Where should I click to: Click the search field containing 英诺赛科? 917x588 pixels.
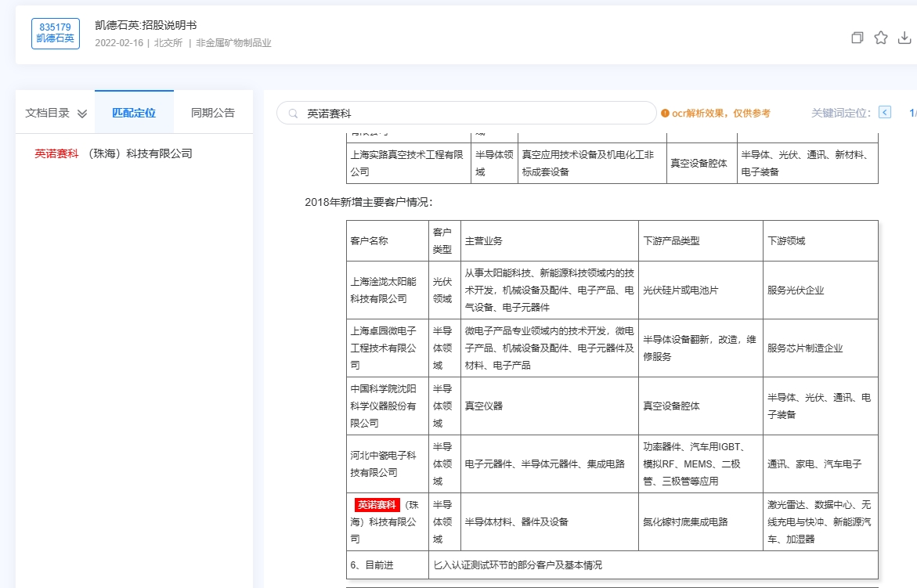tap(466, 114)
